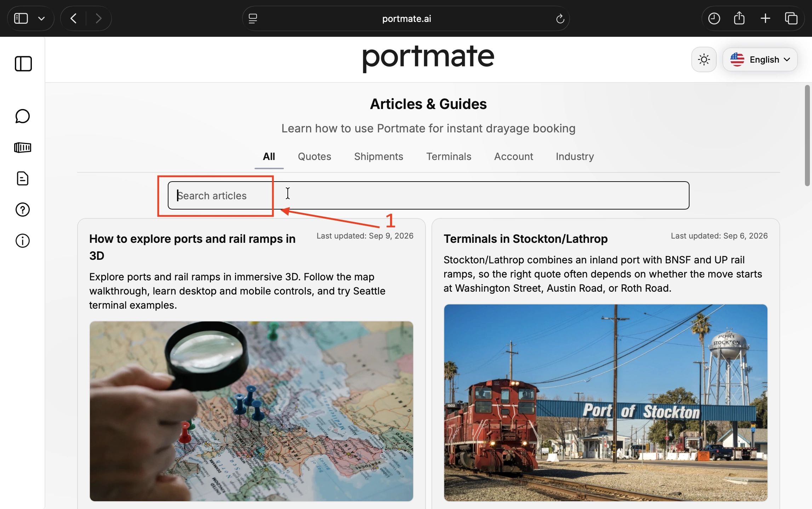Click 'Learn how to use Portmate' subtitle
812x509 pixels.
coord(428,128)
